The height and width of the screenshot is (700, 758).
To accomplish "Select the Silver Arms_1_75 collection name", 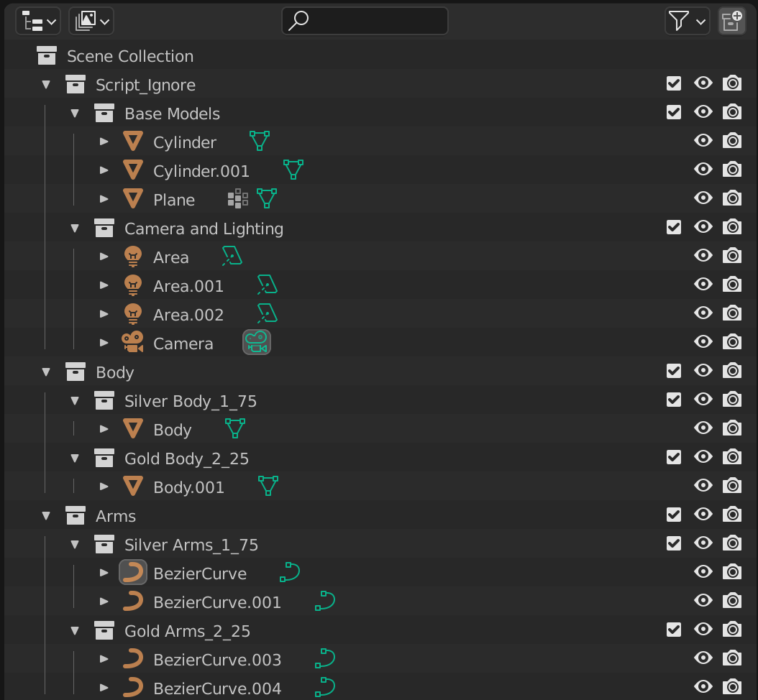I will tap(191, 545).
